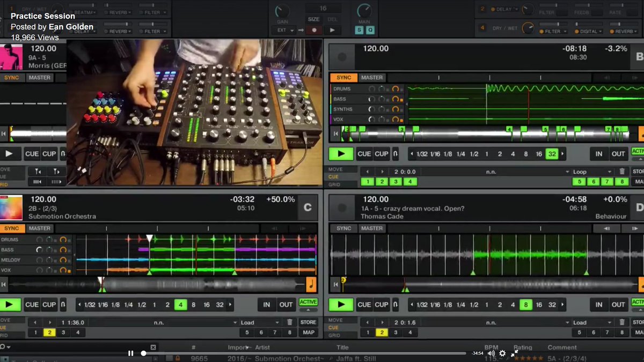Click the flux mode icon on deck B
This screenshot has width=644, height=362.
coord(396,154)
